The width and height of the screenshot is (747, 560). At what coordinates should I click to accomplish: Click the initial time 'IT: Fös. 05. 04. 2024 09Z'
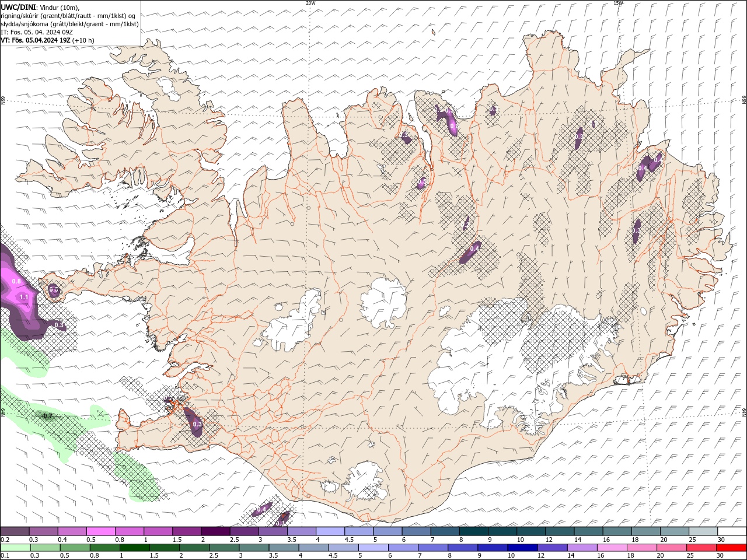pos(36,32)
